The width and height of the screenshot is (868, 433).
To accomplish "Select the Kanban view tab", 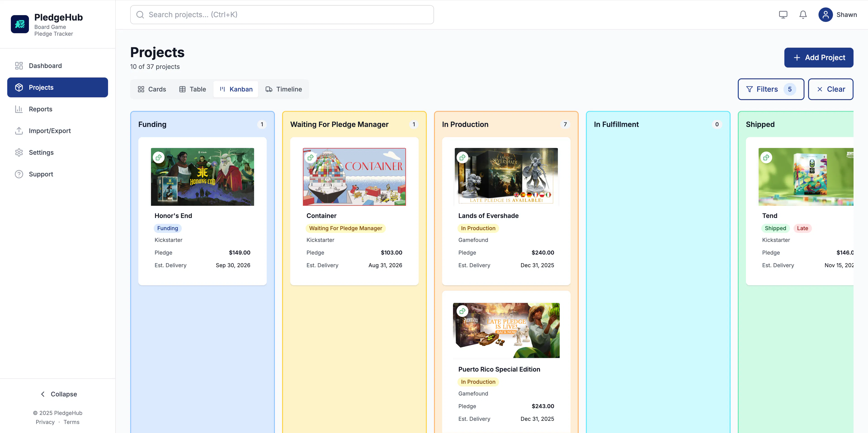I will pos(236,89).
